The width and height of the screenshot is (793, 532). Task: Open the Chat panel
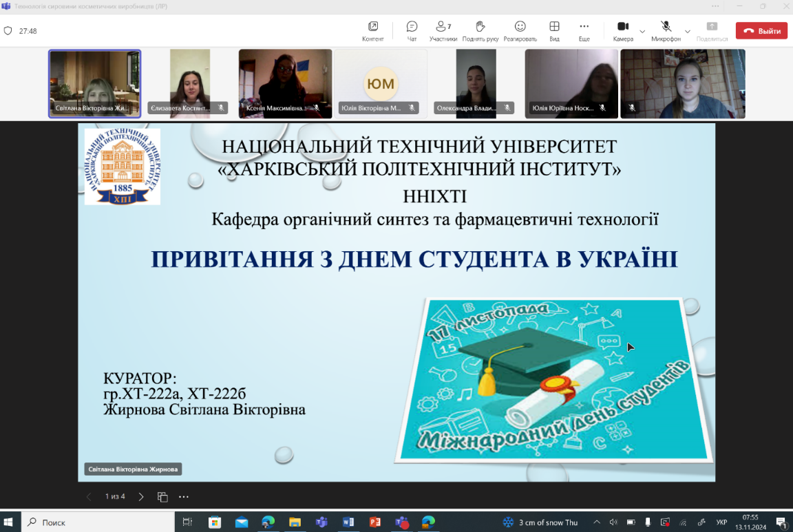412,30
